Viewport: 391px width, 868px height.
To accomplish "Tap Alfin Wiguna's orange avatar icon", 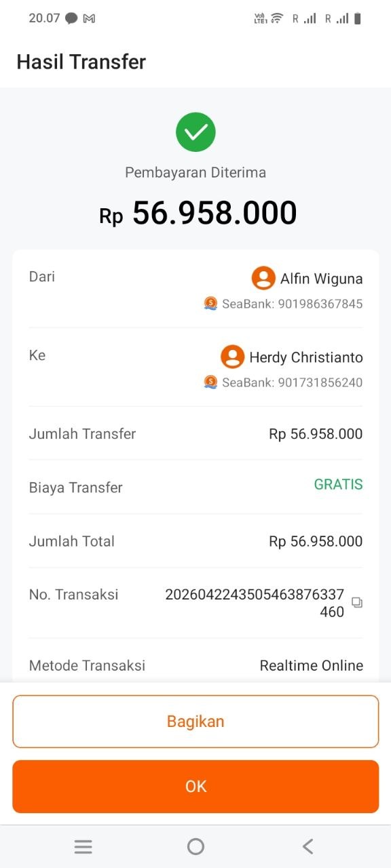I will tap(263, 278).
